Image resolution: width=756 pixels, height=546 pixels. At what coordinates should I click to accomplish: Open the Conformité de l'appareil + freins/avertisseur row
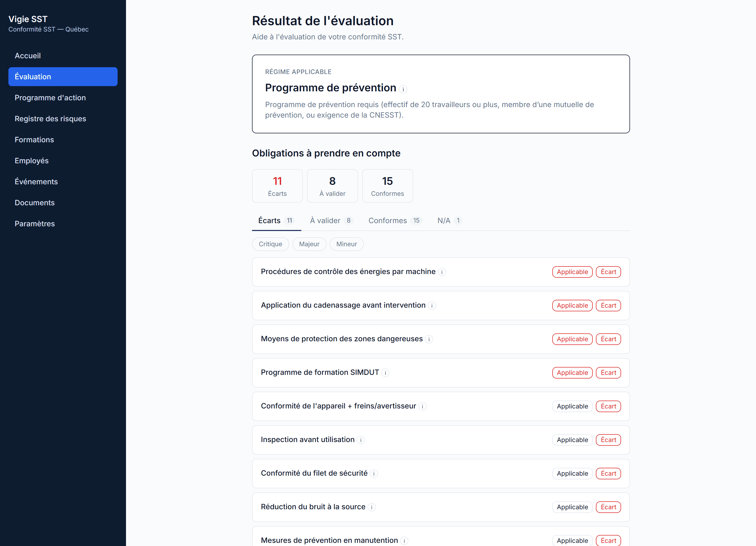click(x=441, y=406)
